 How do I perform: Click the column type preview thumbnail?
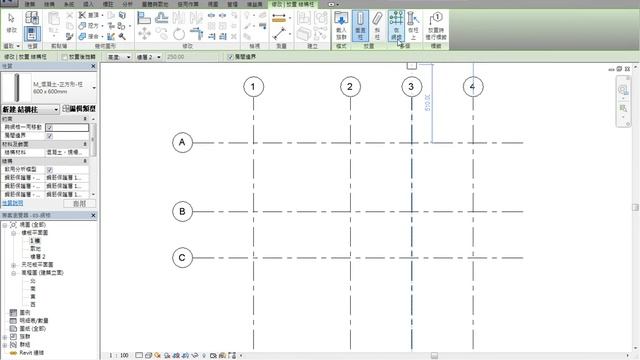pyautogui.click(x=16, y=88)
